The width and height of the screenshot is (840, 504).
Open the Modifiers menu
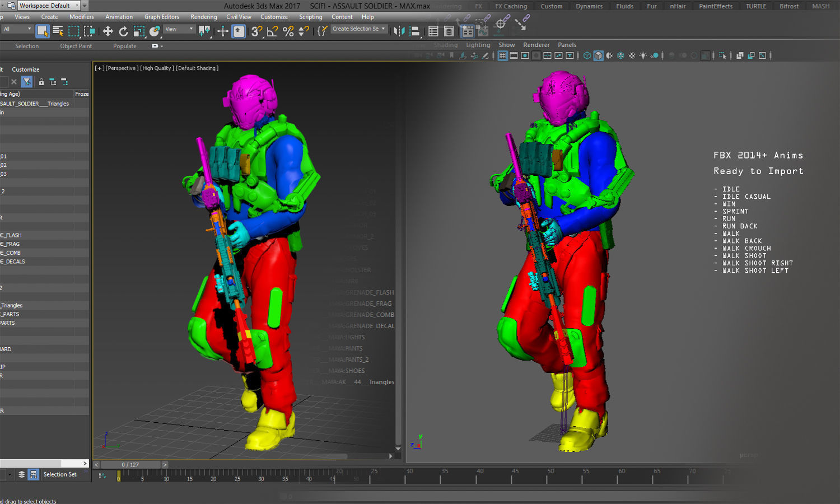82,17
